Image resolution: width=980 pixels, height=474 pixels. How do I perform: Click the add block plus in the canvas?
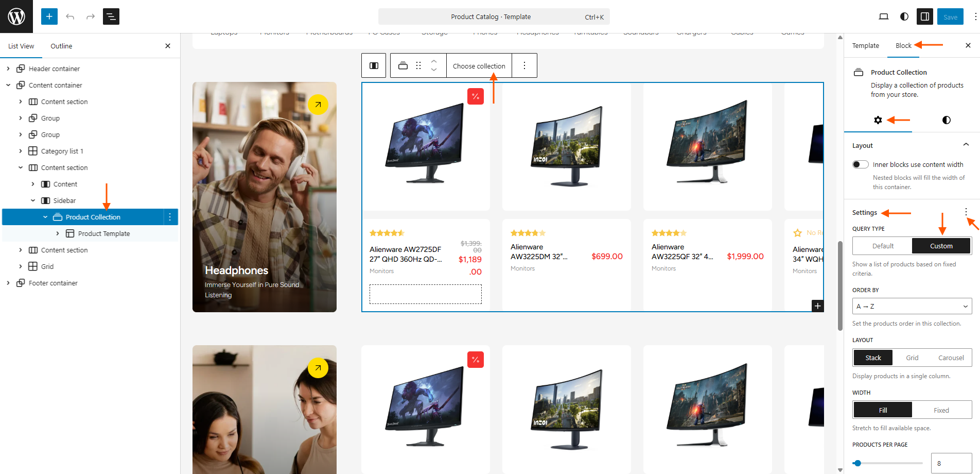[x=817, y=306]
